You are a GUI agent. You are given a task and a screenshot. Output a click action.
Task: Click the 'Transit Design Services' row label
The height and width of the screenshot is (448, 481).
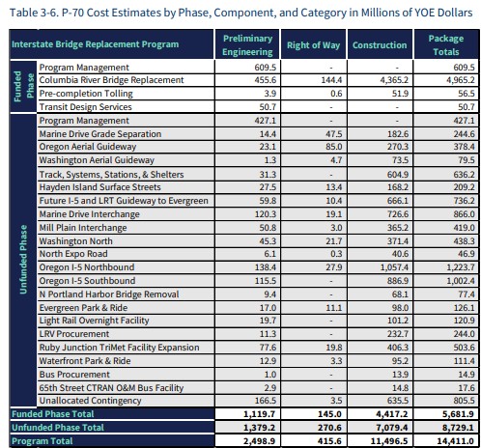(x=85, y=107)
